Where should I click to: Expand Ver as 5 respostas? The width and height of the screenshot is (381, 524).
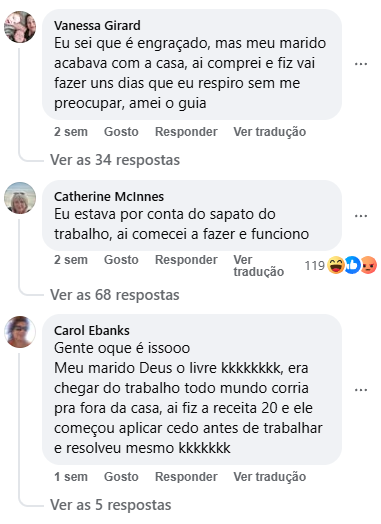click(x=111, y=505)
